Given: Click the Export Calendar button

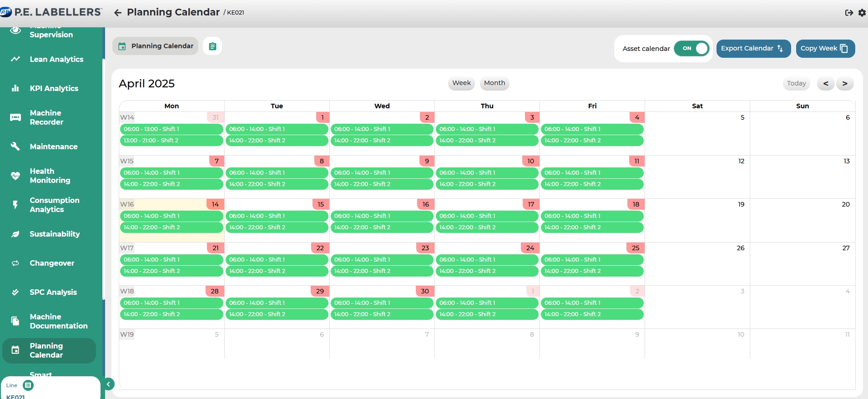Looking at the screenshot, I should [753, 48].
